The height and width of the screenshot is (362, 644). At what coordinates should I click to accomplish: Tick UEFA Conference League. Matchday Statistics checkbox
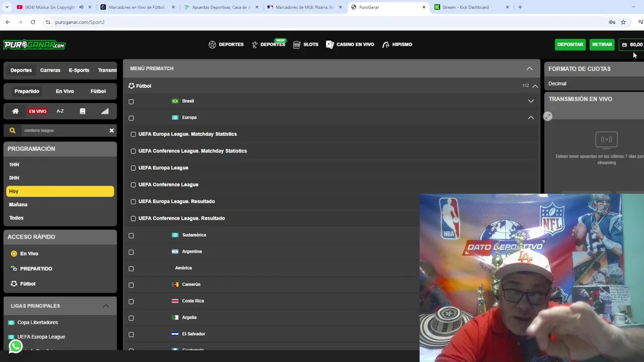coord(133,151)
